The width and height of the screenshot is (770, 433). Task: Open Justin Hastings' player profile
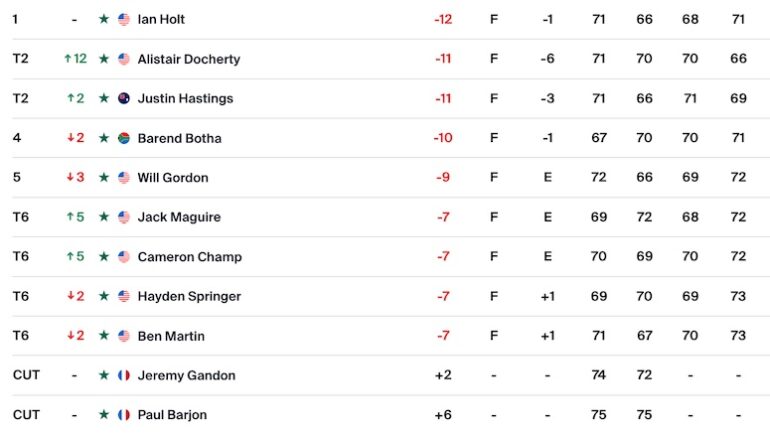click(x=185, y=99)
